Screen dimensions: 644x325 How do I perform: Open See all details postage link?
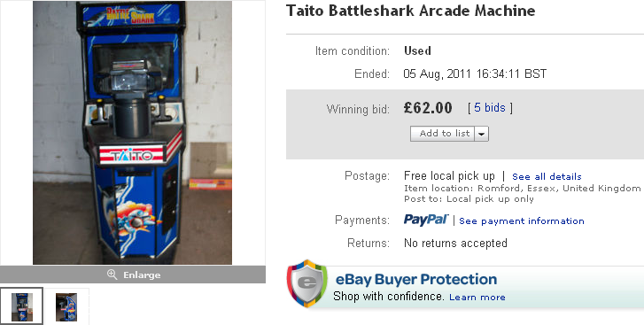(547, 177)
